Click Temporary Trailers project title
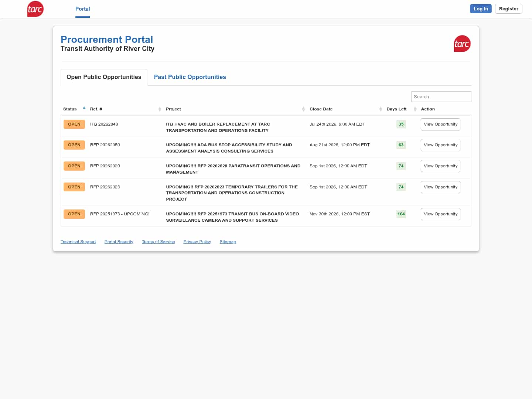The height and width of the screenshot is (399, 532). (232, 193)
